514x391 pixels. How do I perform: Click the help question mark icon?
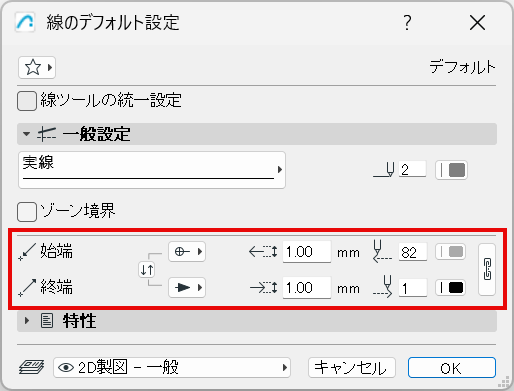point(407,23)
